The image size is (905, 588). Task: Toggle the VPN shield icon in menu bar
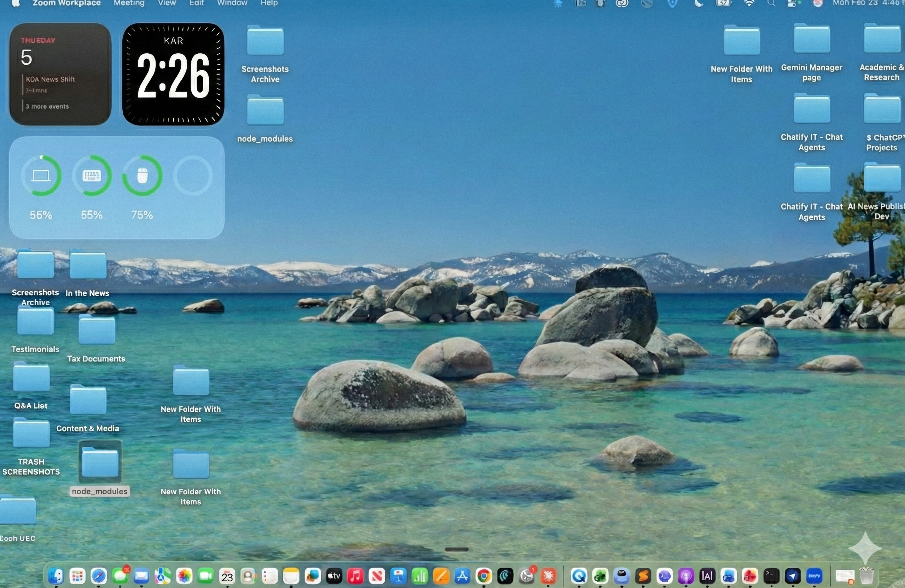672,4
